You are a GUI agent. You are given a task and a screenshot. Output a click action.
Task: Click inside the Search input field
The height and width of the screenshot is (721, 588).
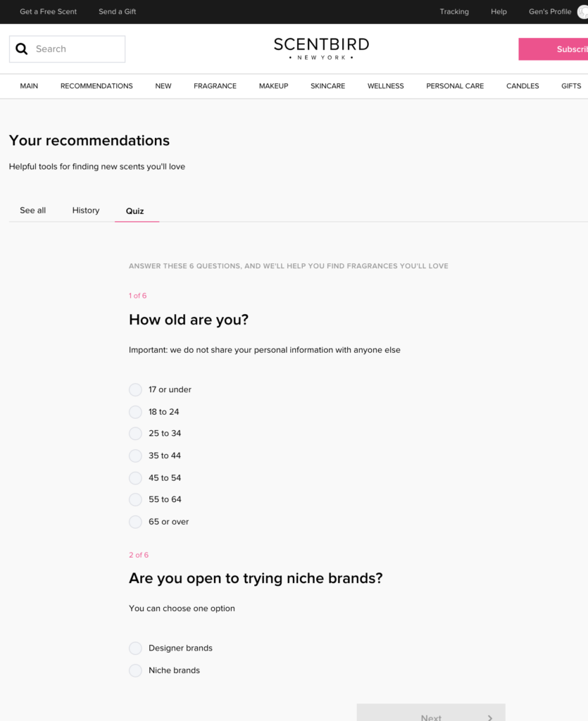click(67, 49)
